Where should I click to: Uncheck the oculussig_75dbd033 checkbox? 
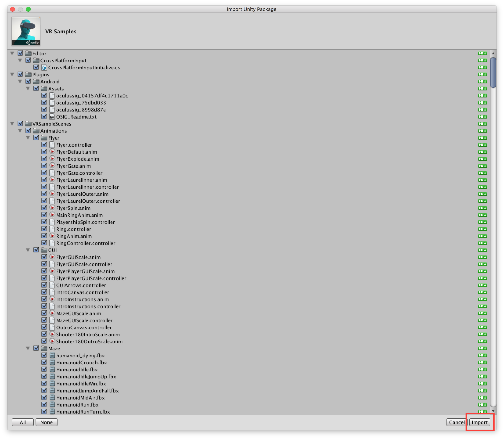(x=44, y=103)
